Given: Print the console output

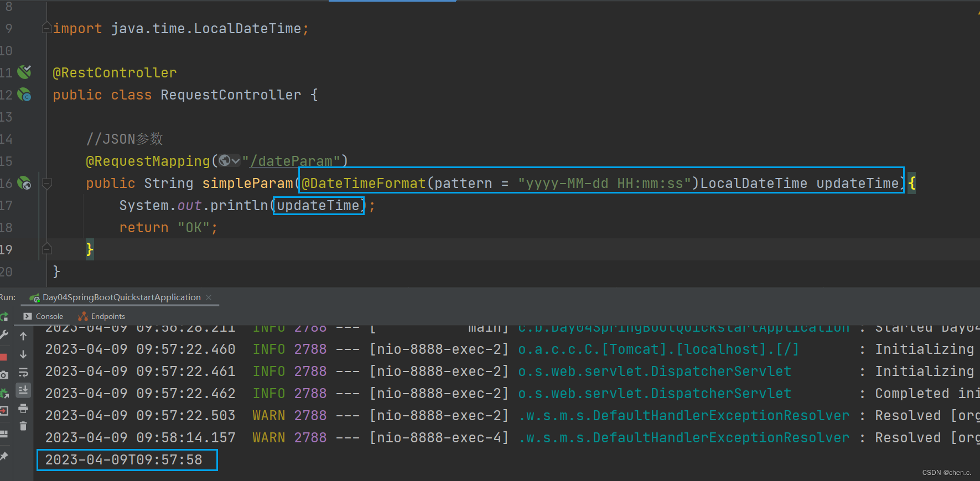Looking at the screenshot, I should pyautogui.click(x=23, y=409).
